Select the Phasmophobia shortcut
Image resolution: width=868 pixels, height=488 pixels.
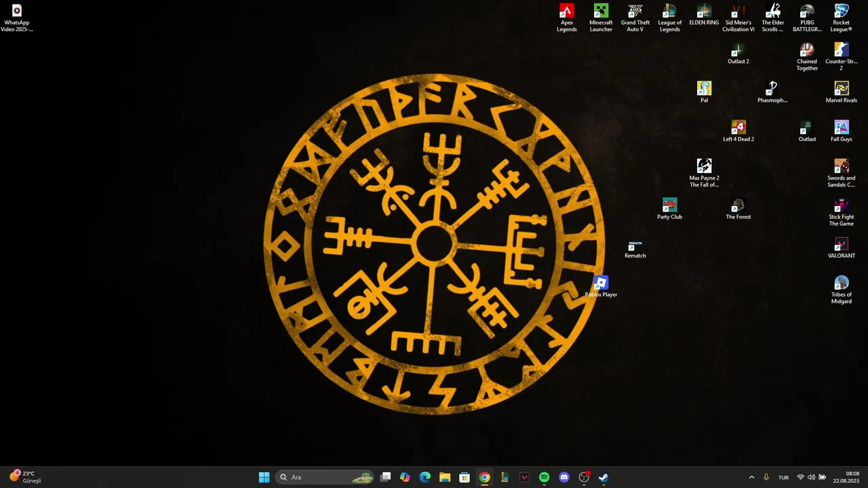(772, 93)
